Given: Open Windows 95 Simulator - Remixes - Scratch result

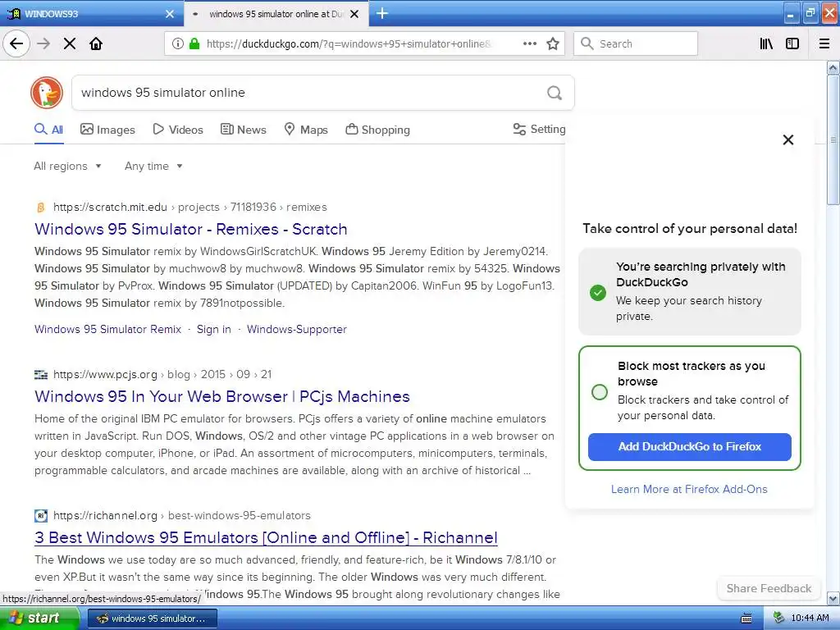Looking at the screenshot, I should tap(190, 230).
